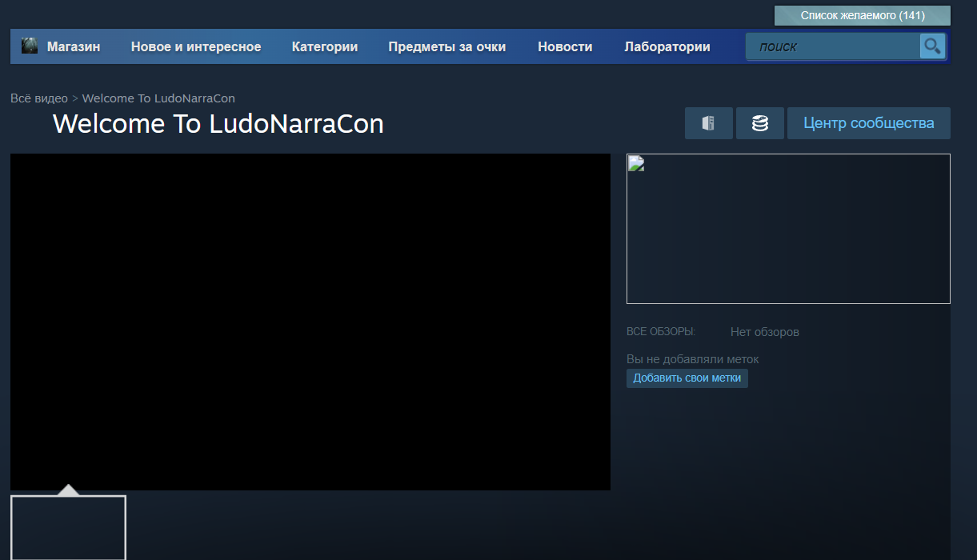Open the Предметы за очки menu
The height and width of the screenshot is (560, 977).
[x=447, y=46]
